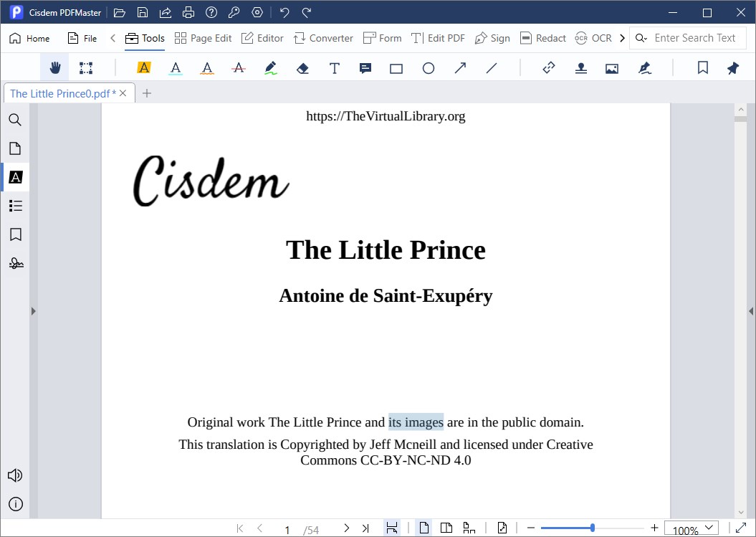Add a Note comment tool
756x537 pixels.
click(x=365, y=68)
